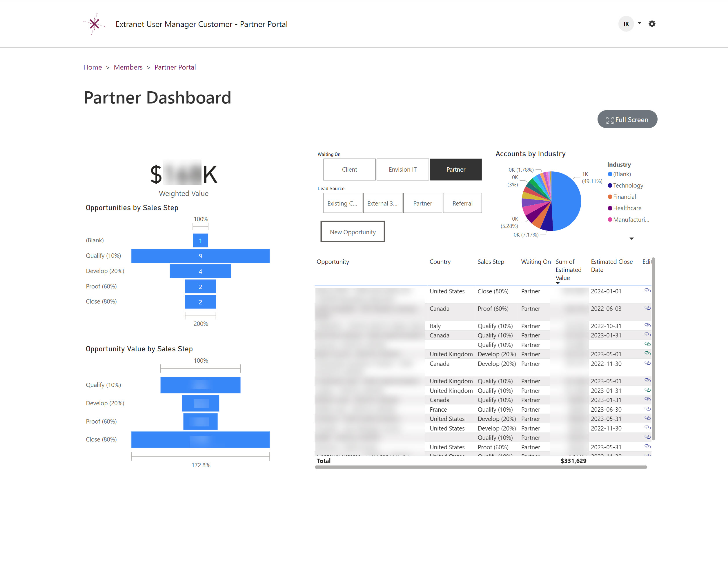Click the edit link icon for Canada Proof row
728x574 pixels.
click(648, 308)
